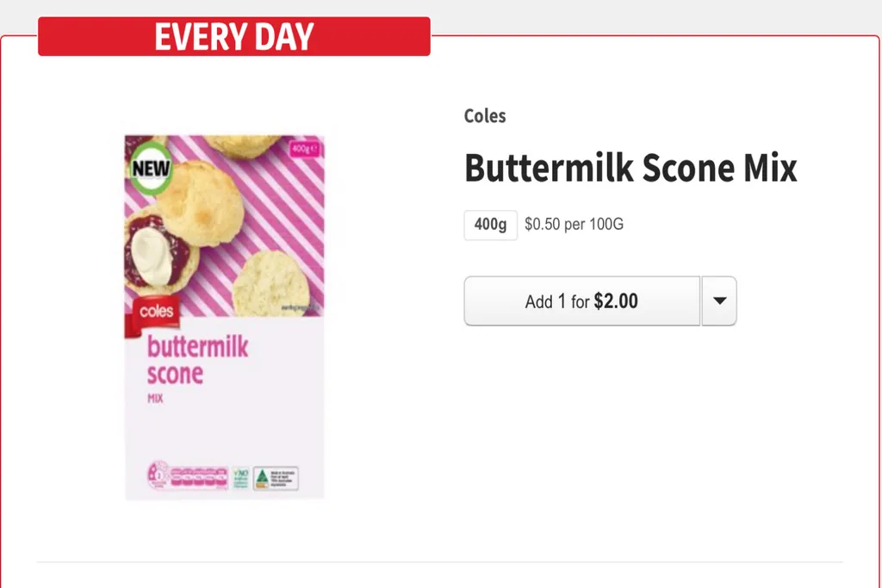The height and width of the screenshot is (588, 882).
Task: Open the Coles brand link
Action: point(485,116)
